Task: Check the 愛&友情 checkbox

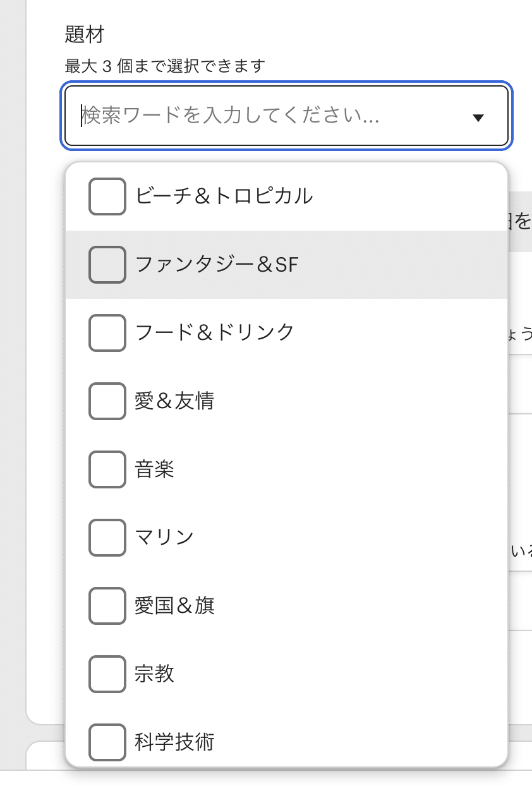Action: coord(107,401)
